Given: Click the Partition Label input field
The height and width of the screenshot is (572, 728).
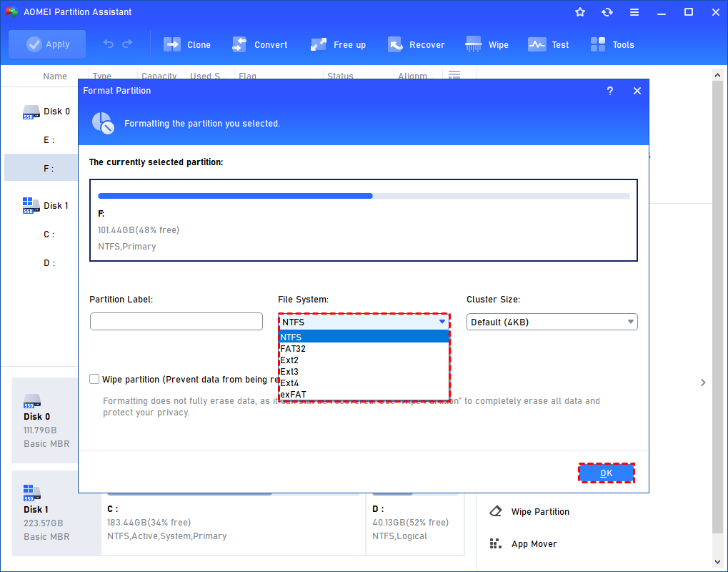Looking at the screenshot, I should 176,322.
